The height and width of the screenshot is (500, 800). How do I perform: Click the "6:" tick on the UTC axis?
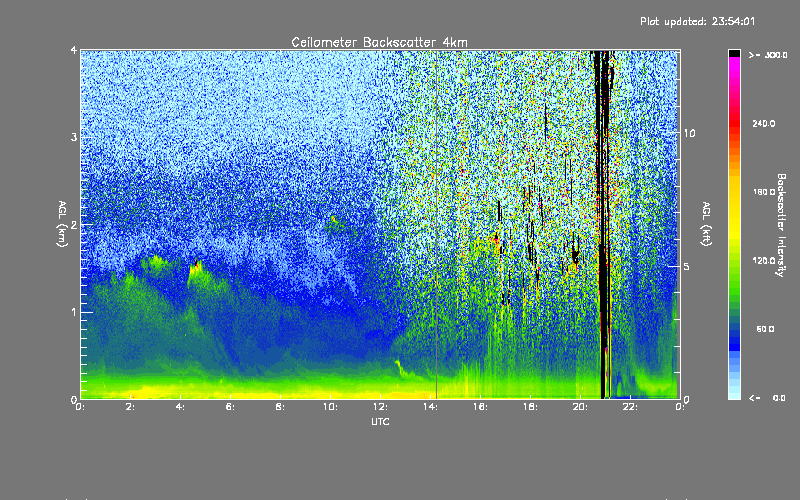click(x=230, y=407)
